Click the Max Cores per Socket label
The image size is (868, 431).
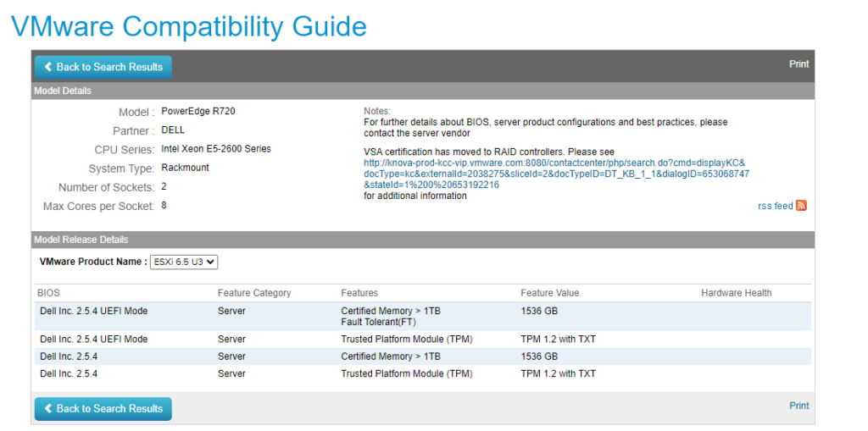(x=99, y=207)
